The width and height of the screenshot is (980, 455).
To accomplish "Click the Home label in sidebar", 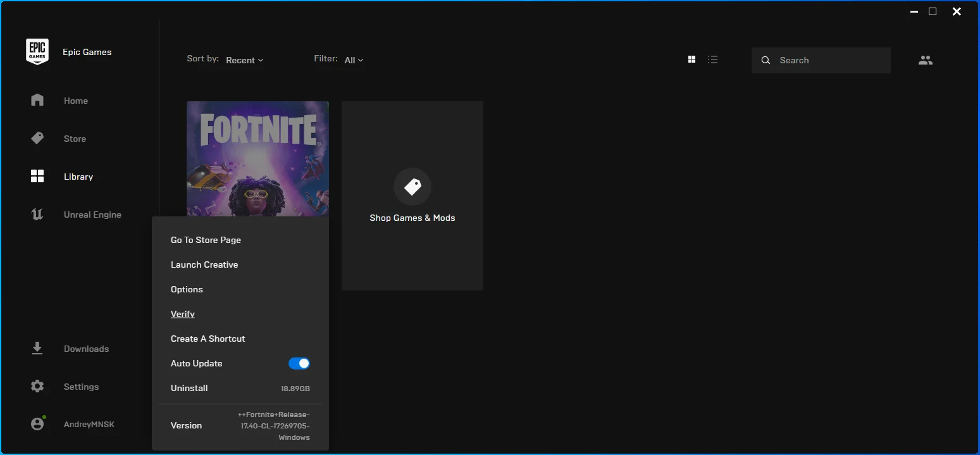I will pyautogui.click(x=76, y=101).
